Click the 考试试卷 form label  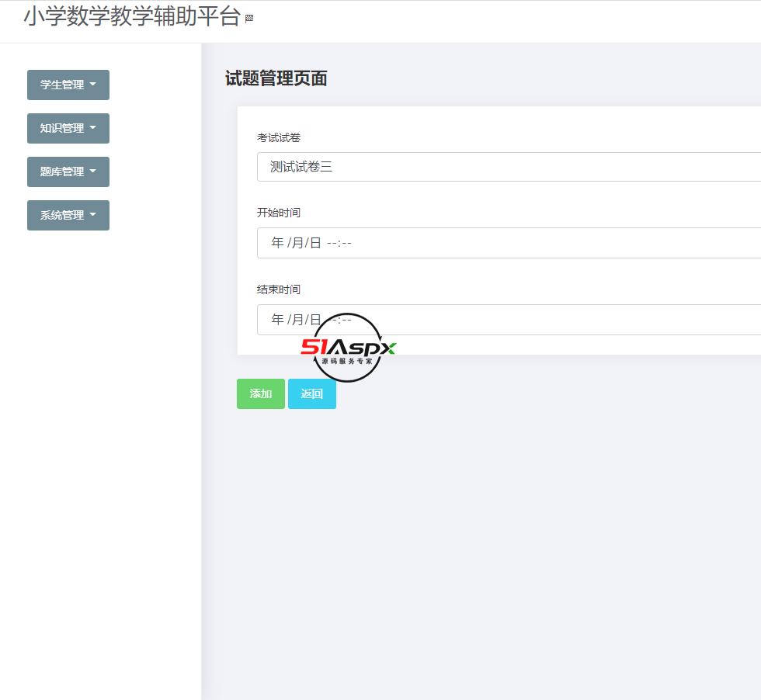(x=280, y=137)
